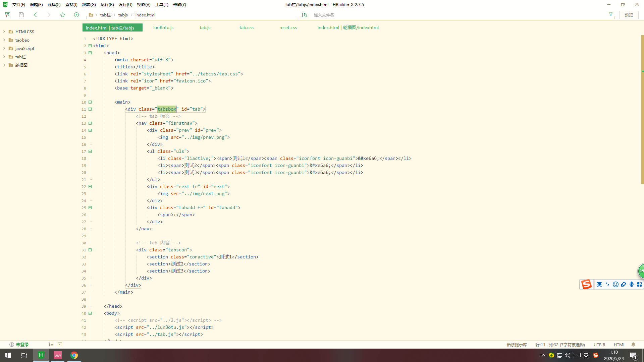Click 语法提示库 in status bar
This screenshot has height=362, width=644.
point(517,345)
